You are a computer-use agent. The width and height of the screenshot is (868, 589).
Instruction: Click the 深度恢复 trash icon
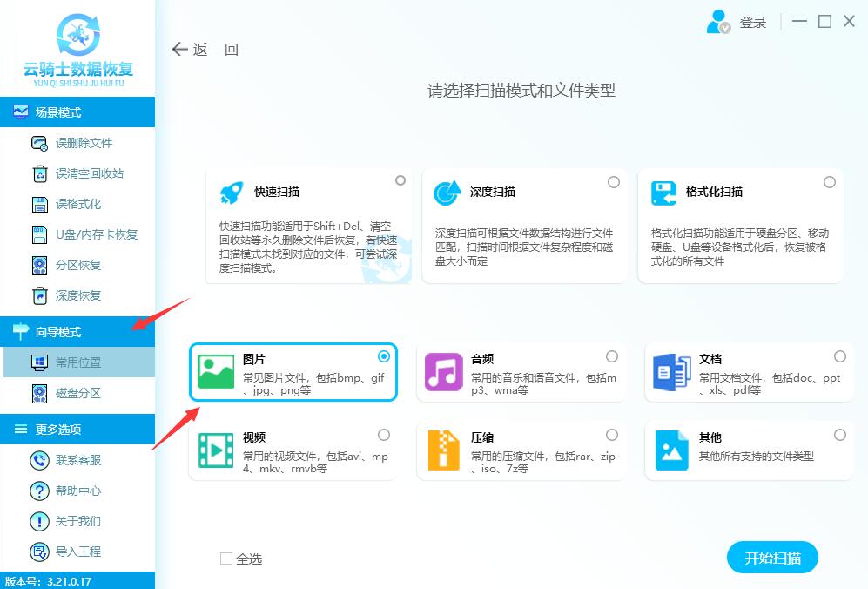coord(40,296)
